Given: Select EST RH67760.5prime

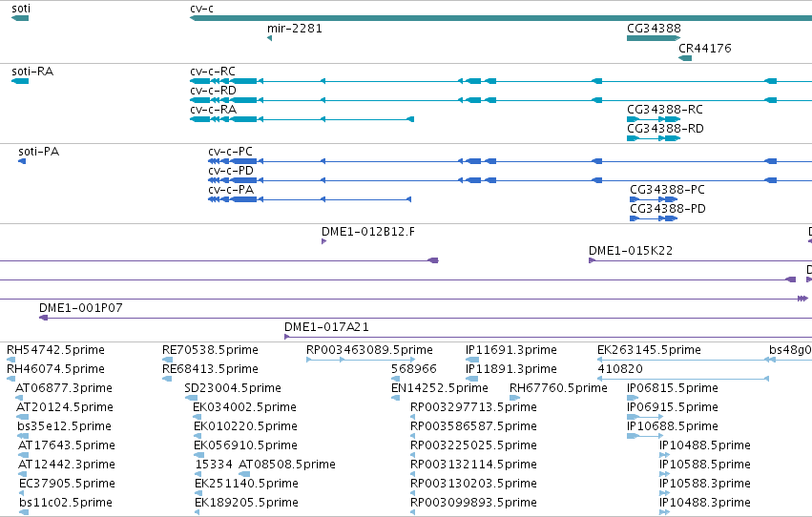Looking at the screenshot, I should [558, 388].
